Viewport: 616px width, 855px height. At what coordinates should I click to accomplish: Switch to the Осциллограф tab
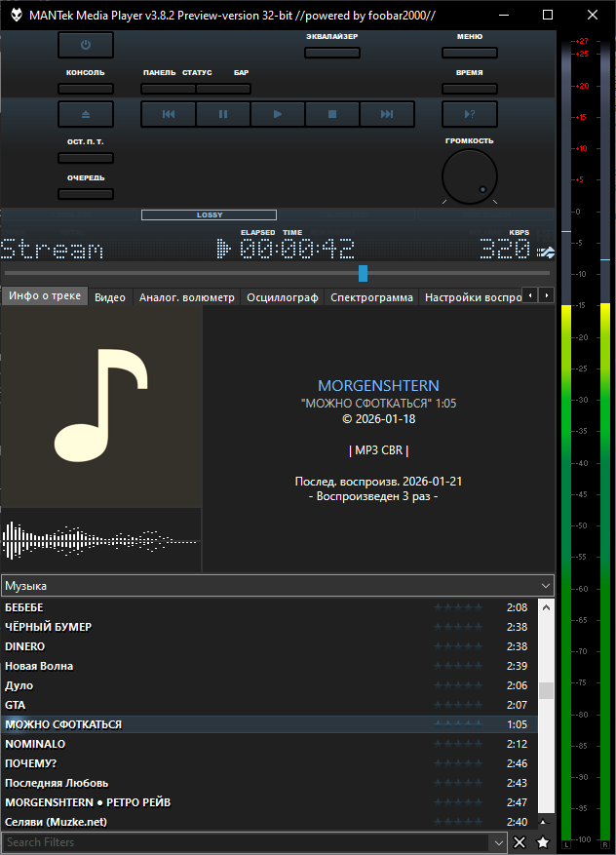pos(283,297)
